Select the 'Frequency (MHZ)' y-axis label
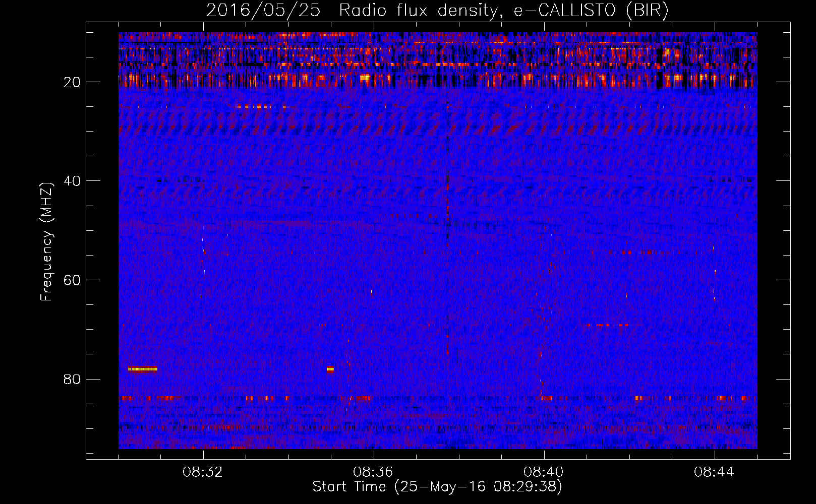 tap(46, 242)
